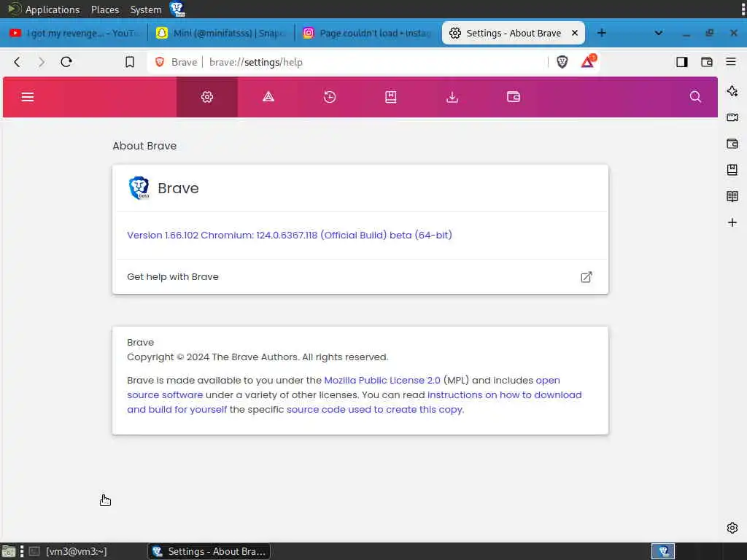The width and height of the screenshot is (747, 560).
Task: Open Brave Rewards icon with notification badge
Action: (588, 61)
